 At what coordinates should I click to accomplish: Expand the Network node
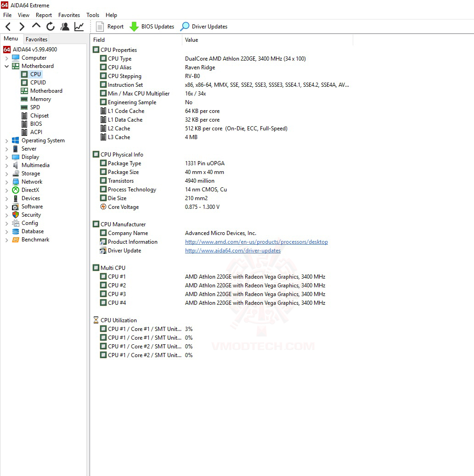point(7,182)
